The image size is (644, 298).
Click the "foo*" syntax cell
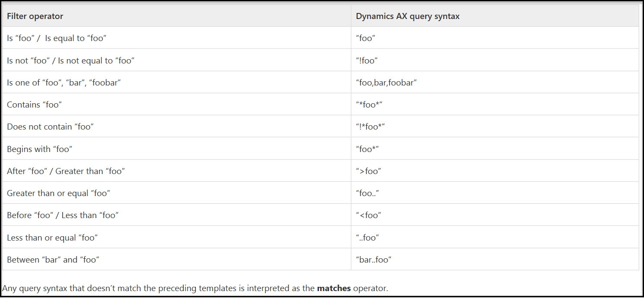coord(366,149)
